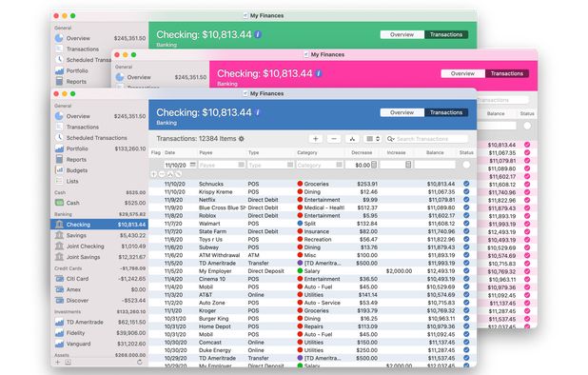The width and height of the screenshot is (588, 375).
Task: Open the Lists section in sidebar
Action: point(100,181)
